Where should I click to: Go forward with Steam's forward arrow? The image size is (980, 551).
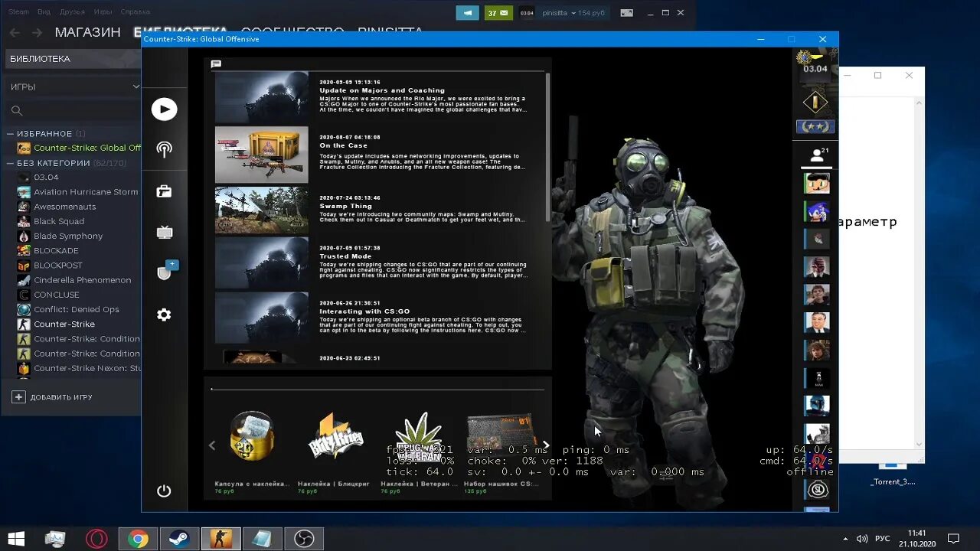[x=37, y=32]
